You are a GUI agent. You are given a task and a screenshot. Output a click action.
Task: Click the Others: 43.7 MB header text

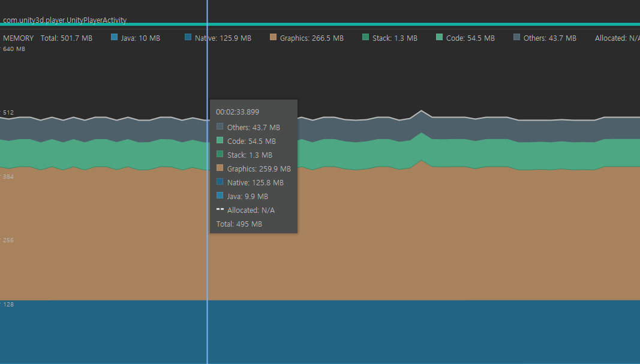coord(550,38)
